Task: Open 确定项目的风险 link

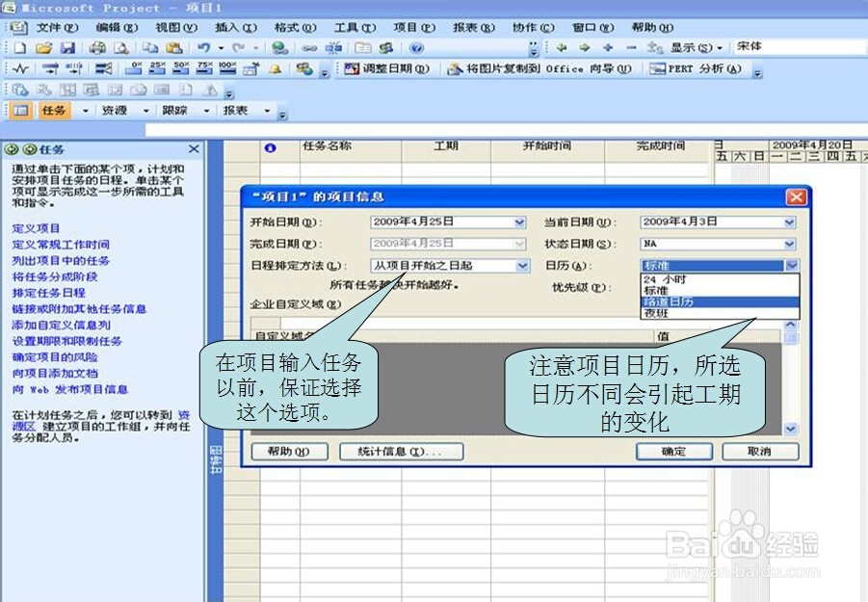Action: [x=55, y=357]
